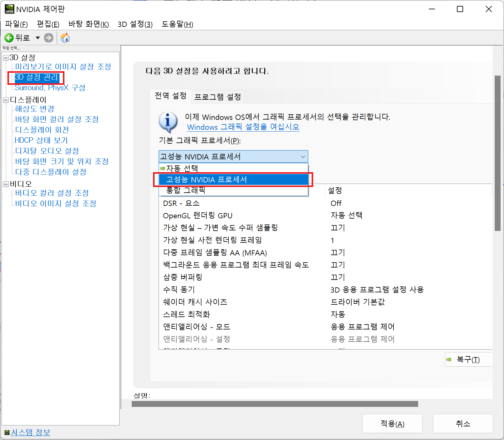
Task: Open 3D 설정(3) menu
Action: point(135,24)
